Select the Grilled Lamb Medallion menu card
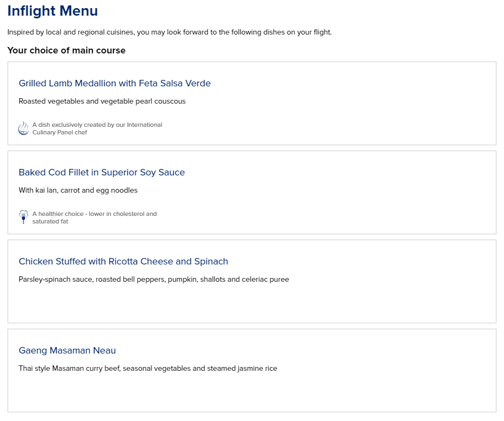 tap(252, 103)
